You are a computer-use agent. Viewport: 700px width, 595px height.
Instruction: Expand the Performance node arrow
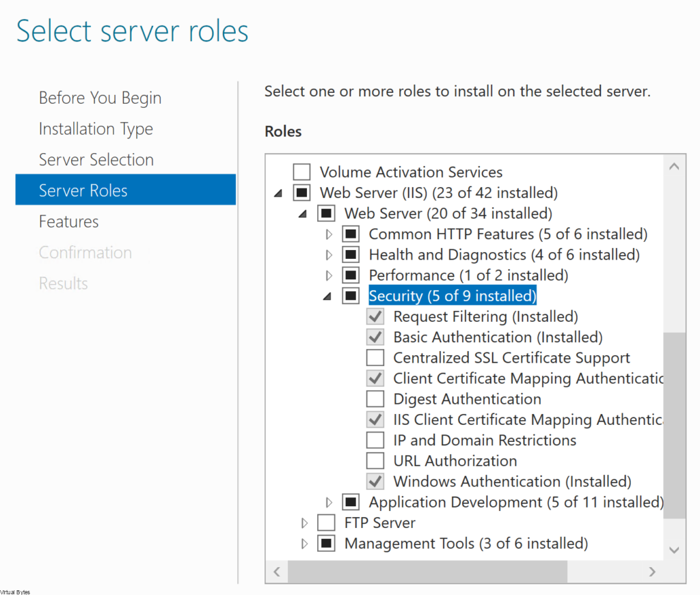tap(329, 276)
